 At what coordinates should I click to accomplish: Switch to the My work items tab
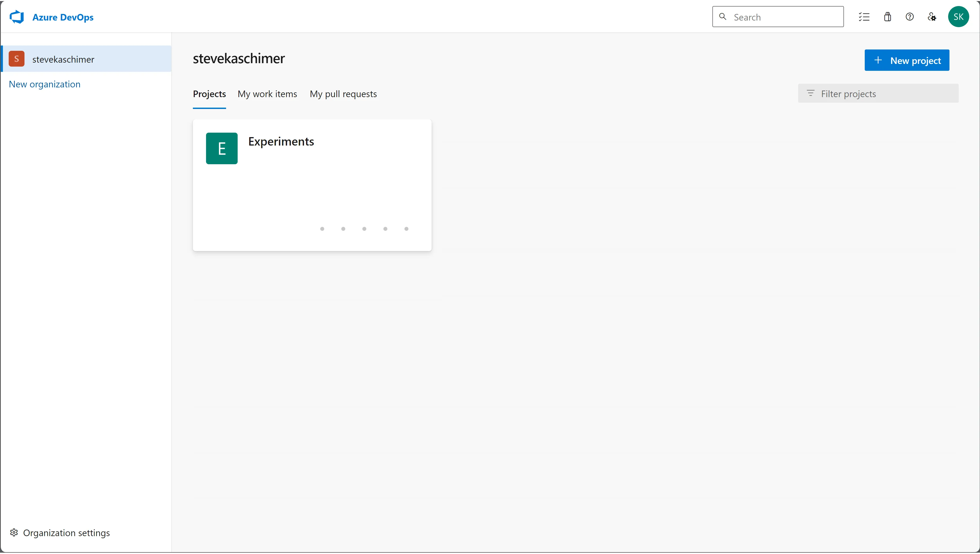267,94
